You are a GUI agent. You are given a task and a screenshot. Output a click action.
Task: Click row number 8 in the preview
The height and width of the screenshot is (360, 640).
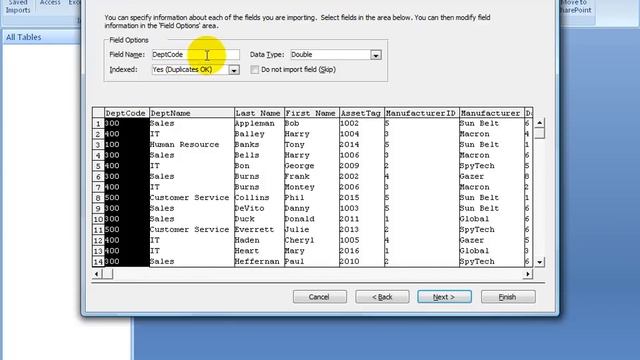click(98, 198)
